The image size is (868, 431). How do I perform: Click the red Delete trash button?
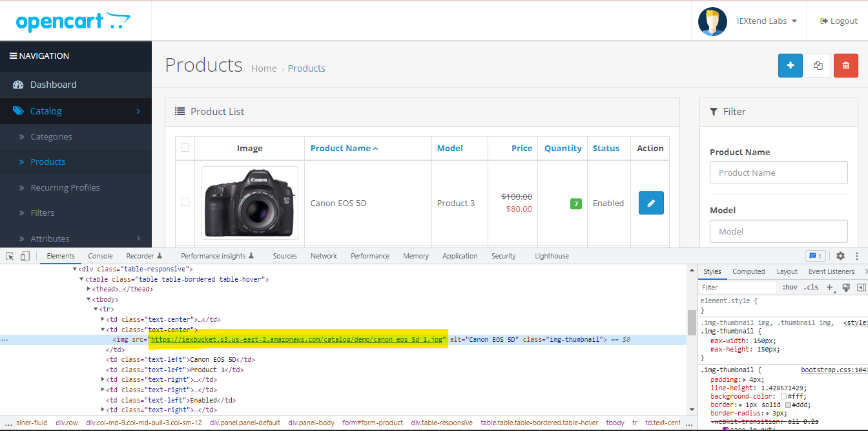[x=846, y=66]
